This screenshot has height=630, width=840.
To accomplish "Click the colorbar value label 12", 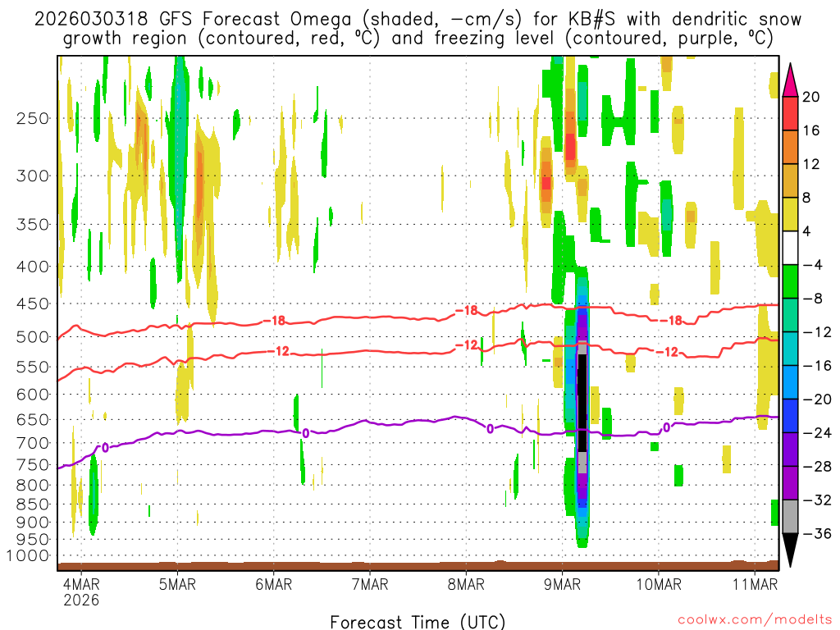I will tap(811, 164).
